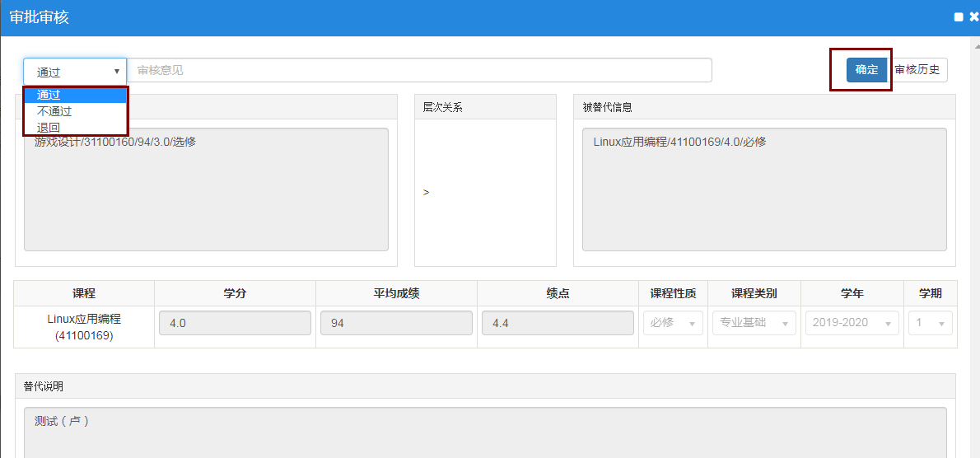Expand the 课程性质 dropdown showing 必修
The width and height of the screenshot is (980, 458).
tap(673, 323)
